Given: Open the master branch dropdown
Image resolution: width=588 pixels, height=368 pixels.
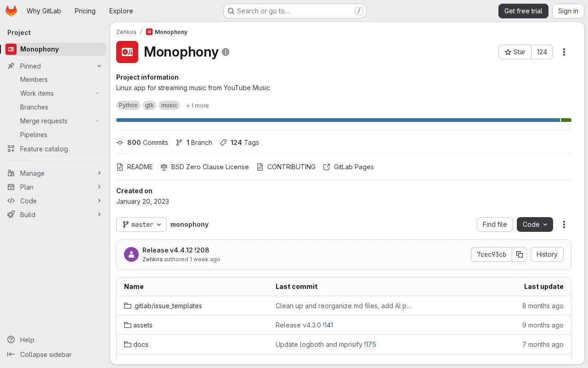Looking at the screenshot, I should click(141, 224).
